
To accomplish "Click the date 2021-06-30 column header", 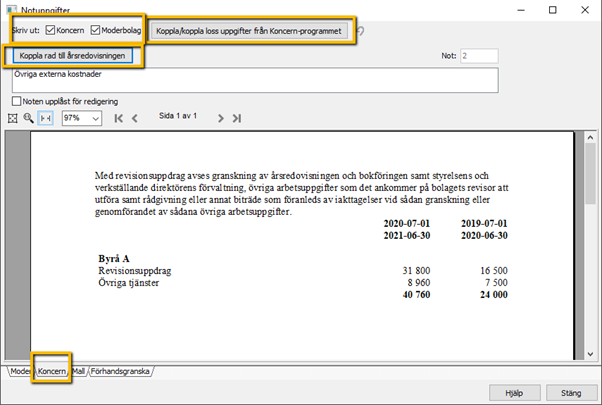I will [x=407, y=236].
